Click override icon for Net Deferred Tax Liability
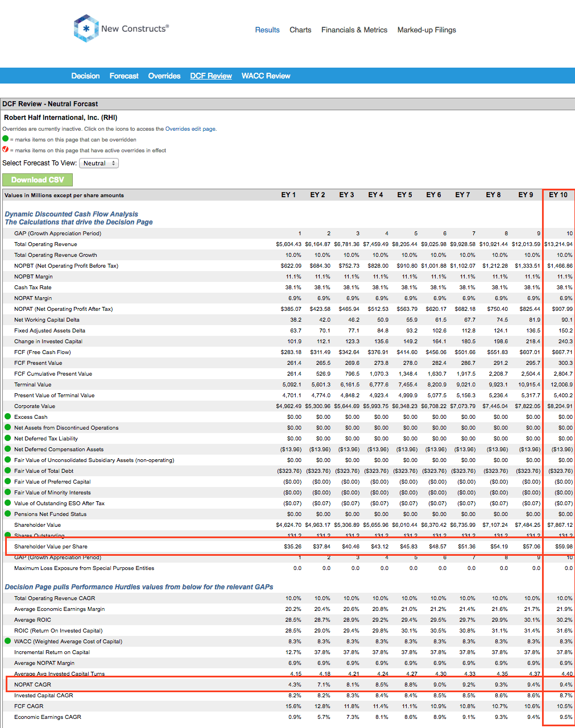Screen dimensions: 575x728 pyautogui.click(x=8, y=438)
